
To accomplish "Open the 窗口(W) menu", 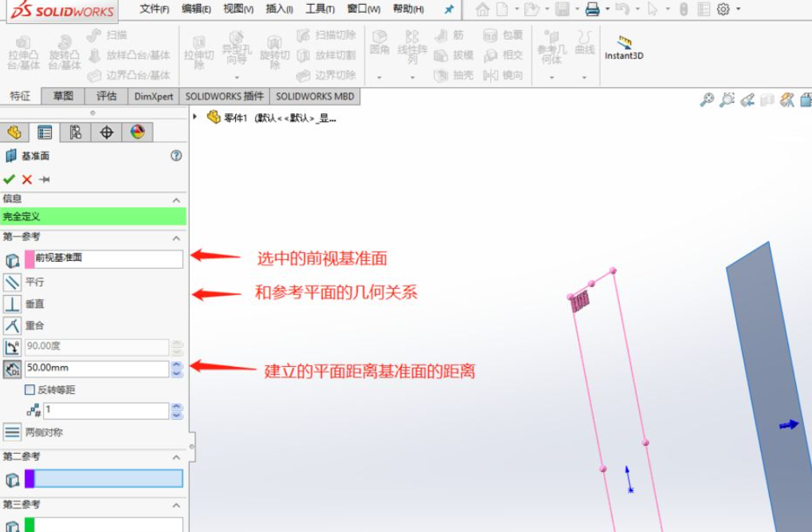I will point(363,9).
